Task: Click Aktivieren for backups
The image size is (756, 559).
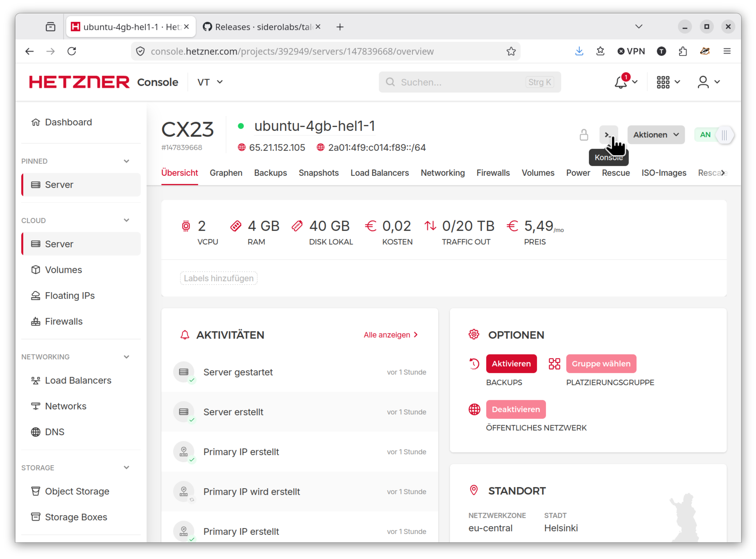Action: point(511,364)
